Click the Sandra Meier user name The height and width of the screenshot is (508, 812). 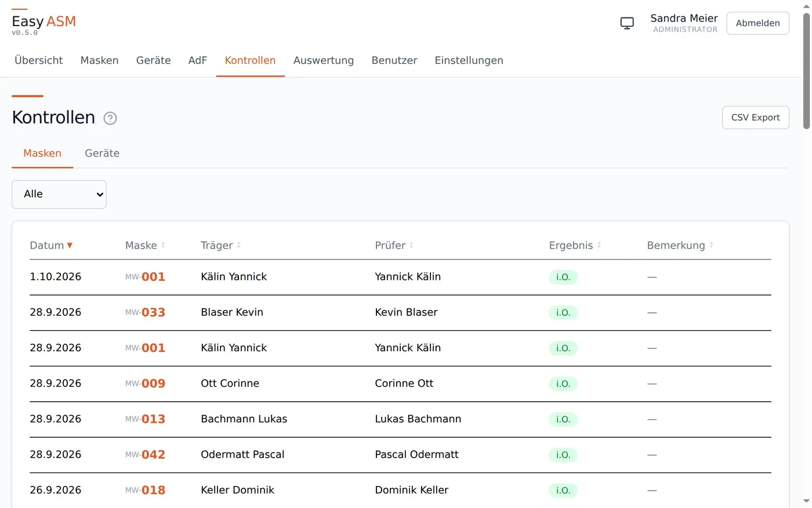point(684,19)
